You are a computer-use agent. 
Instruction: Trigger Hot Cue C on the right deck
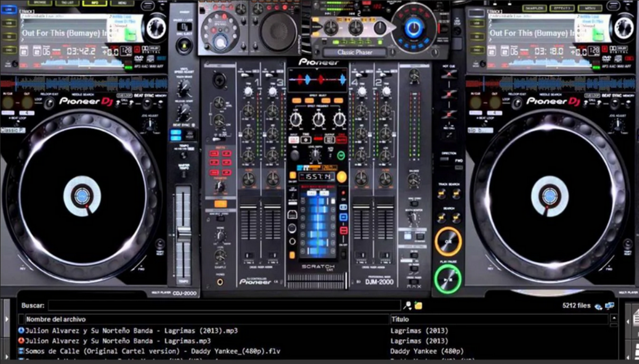[x=449, y=114]
